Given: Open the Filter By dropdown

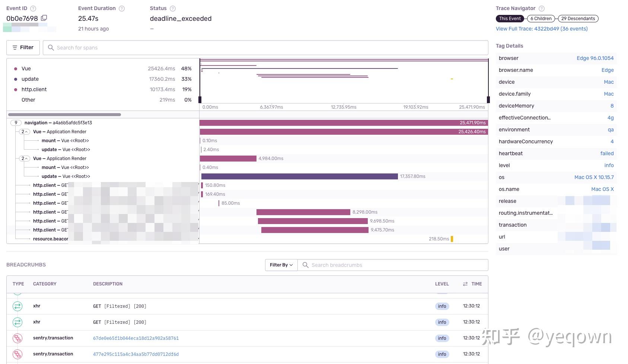Looking at the screenshot, I should click(281, 265).
